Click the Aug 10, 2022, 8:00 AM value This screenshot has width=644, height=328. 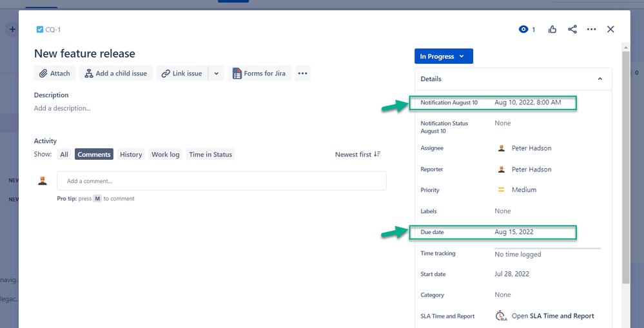(528, 102)
